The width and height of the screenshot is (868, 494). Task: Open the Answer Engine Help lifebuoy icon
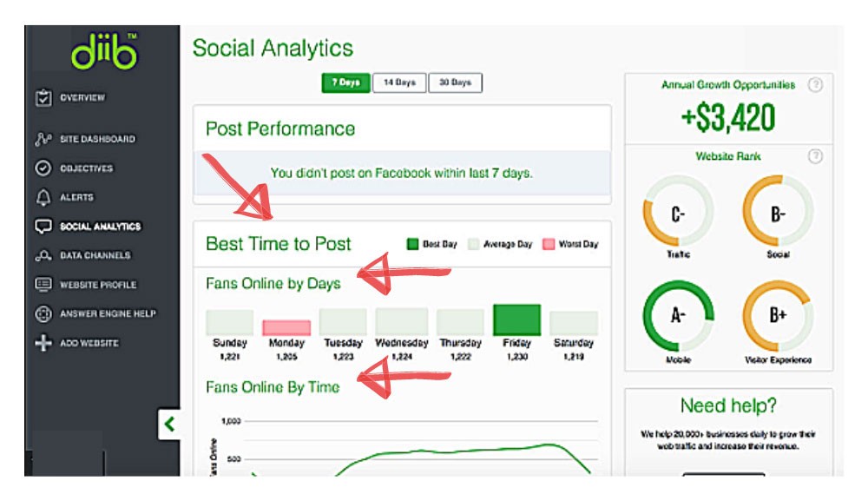[x=43, y=314]
